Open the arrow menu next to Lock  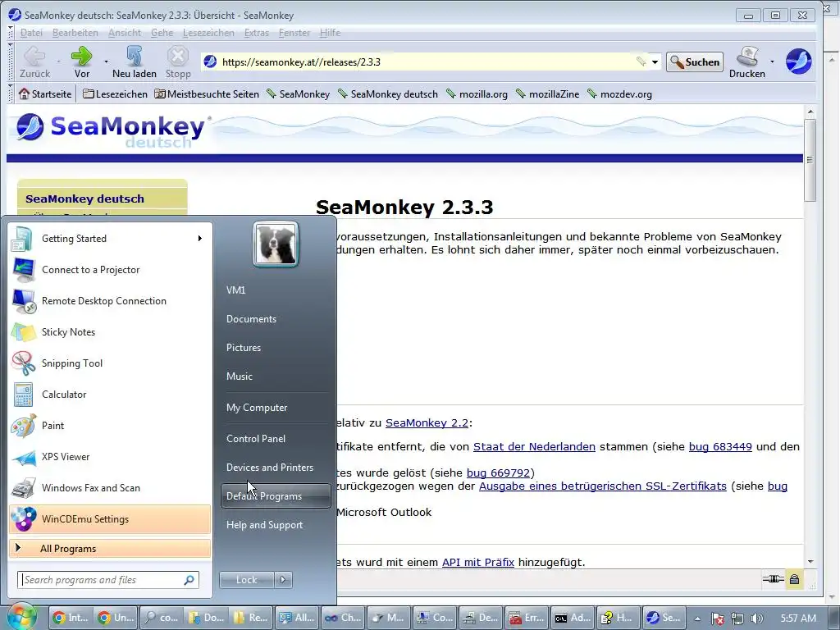[283, 579]
